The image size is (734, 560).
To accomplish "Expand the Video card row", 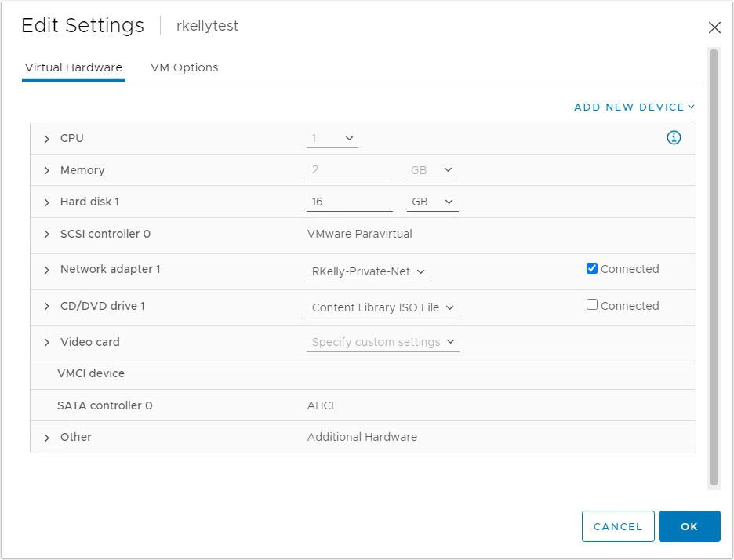I will pyautogui.click(x=46, y=343).
